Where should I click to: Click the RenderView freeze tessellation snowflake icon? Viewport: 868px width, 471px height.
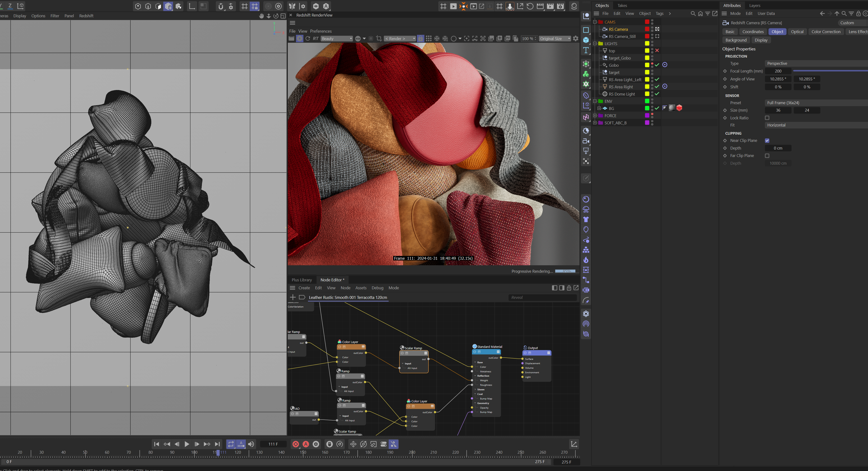pyautogui.click(x=437, y=39)
